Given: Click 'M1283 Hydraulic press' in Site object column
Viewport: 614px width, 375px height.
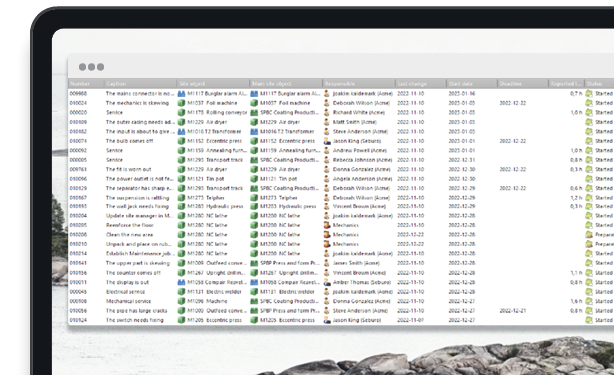Looking at the screenshot, I should point(215,206).
